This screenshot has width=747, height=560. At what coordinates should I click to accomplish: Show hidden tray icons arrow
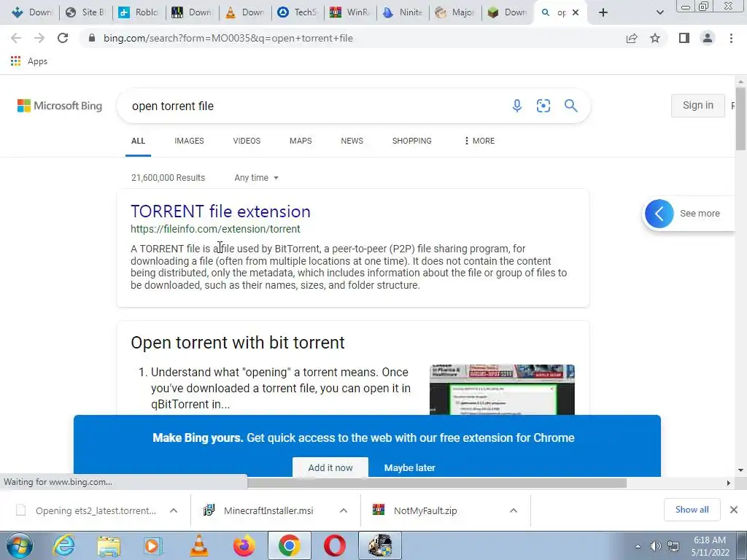pyautogui.click(x=638, y=547)
